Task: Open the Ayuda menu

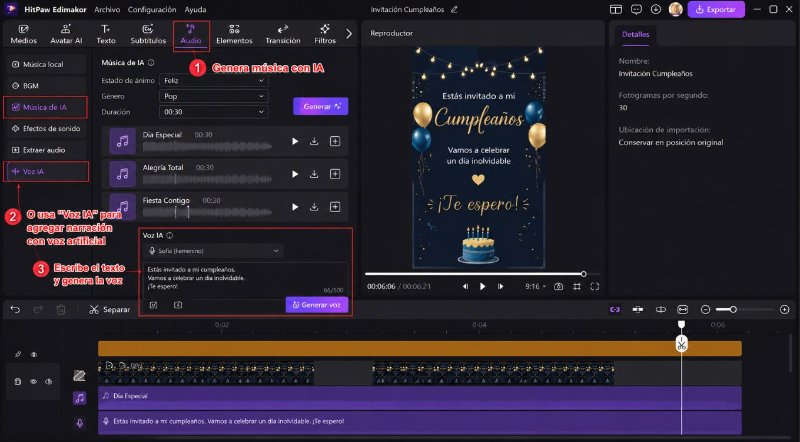Action: [x=195, y=9]
